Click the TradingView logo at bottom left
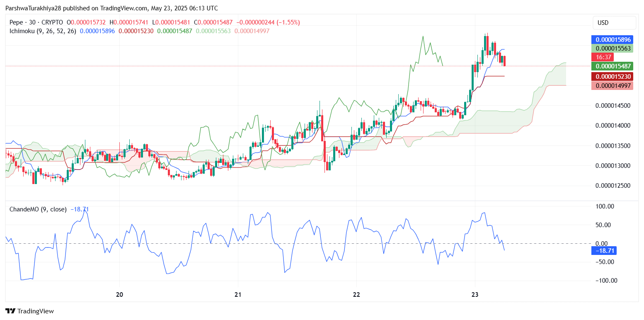644x320 pixels. 29,311
